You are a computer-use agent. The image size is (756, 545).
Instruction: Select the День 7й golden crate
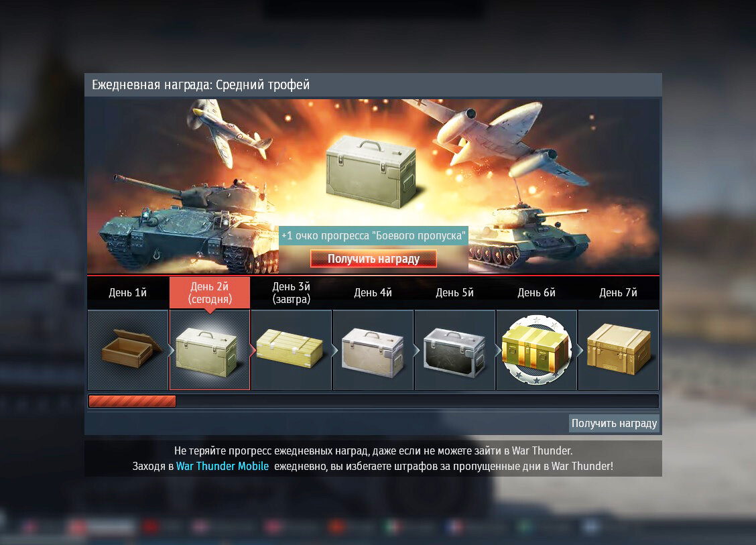(x=618, y=350)
